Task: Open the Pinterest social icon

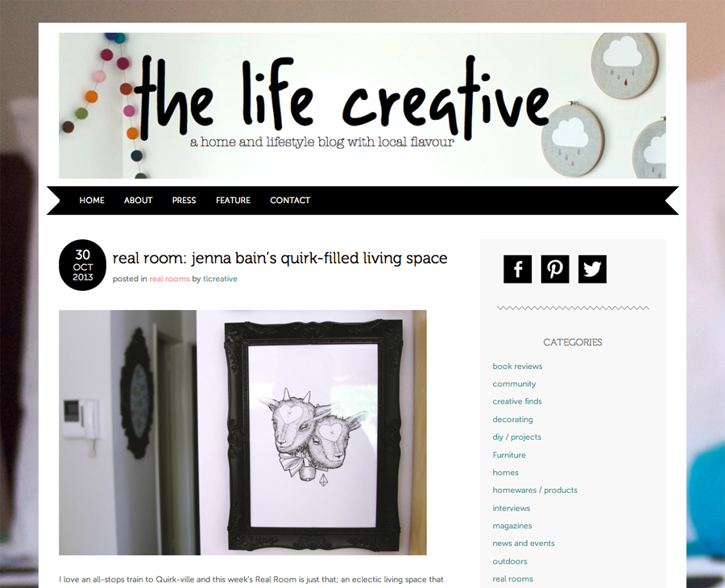Action: [555, 269]
